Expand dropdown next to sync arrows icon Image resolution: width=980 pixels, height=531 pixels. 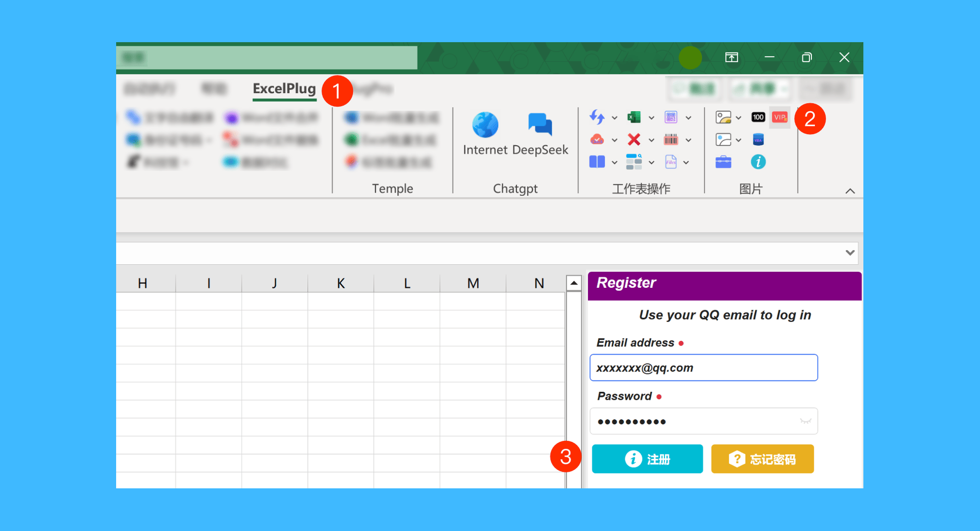(614, 118)
